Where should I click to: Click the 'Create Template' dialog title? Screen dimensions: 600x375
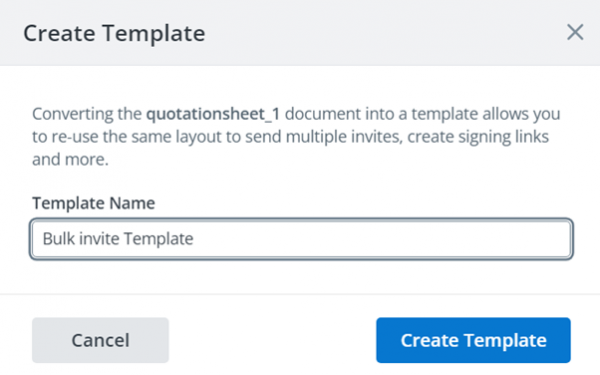point(114,33)
